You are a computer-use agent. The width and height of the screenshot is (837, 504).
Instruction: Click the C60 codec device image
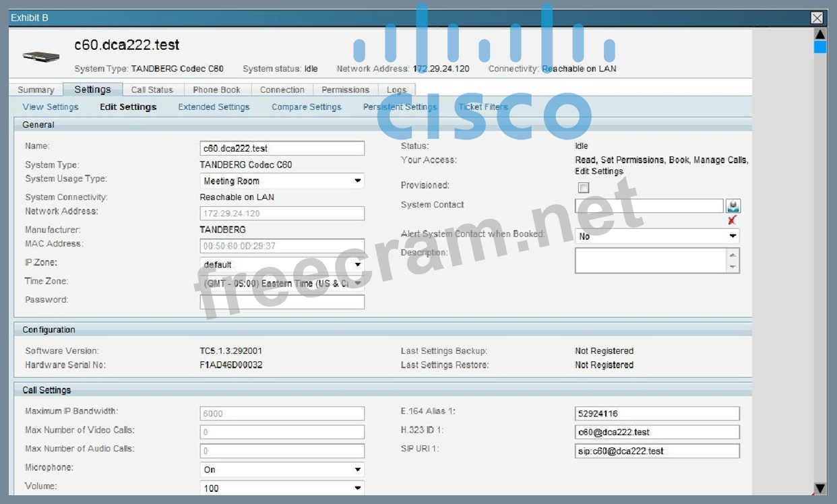tap(41, 57)
